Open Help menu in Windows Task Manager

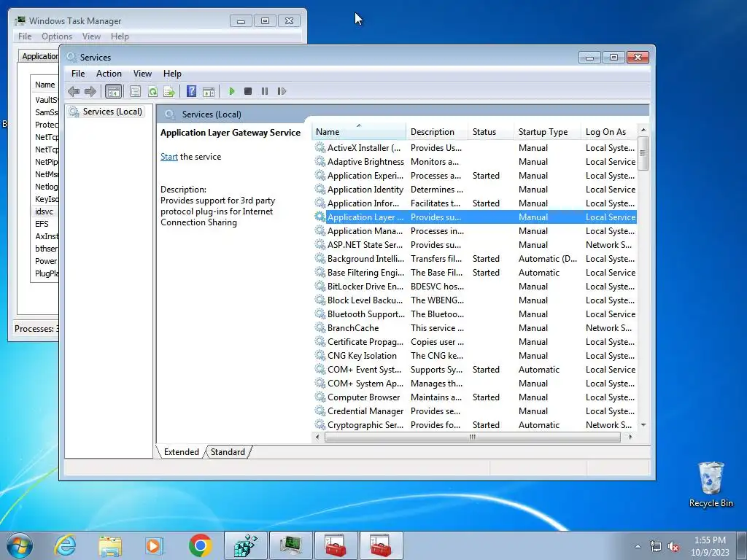[x=120, y=36]
